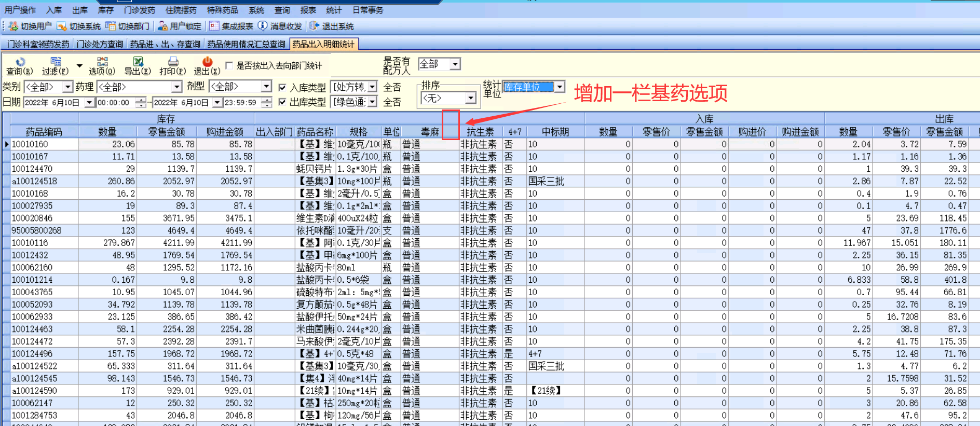980x426 pixels.
Task: Open the 日常事务 menu
Action: point(368,10)
